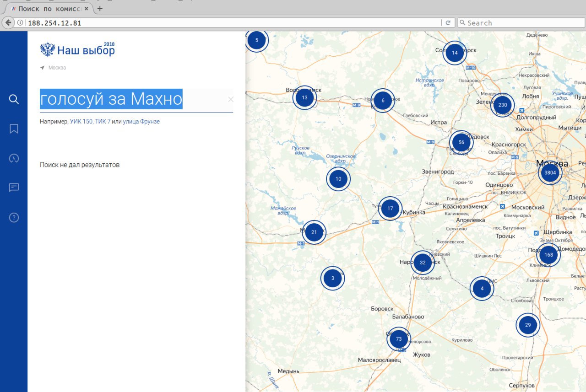Follow the улица Фрунзе example link
The width and height of the screenshot is (586, 392).
[x=141, y=122]
